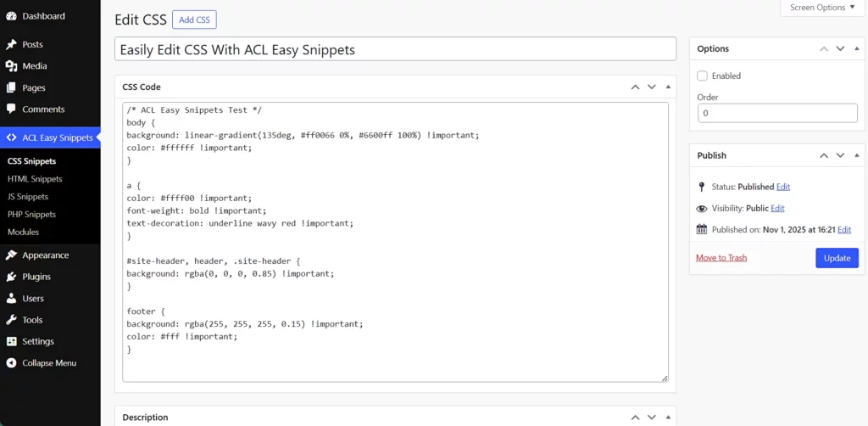
Task: Click the Appearance paintbrush icon
Action: 11,255
